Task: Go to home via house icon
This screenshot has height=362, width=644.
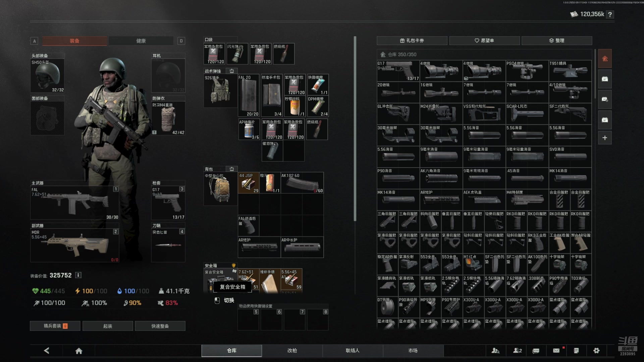Action: pos(79,351)
